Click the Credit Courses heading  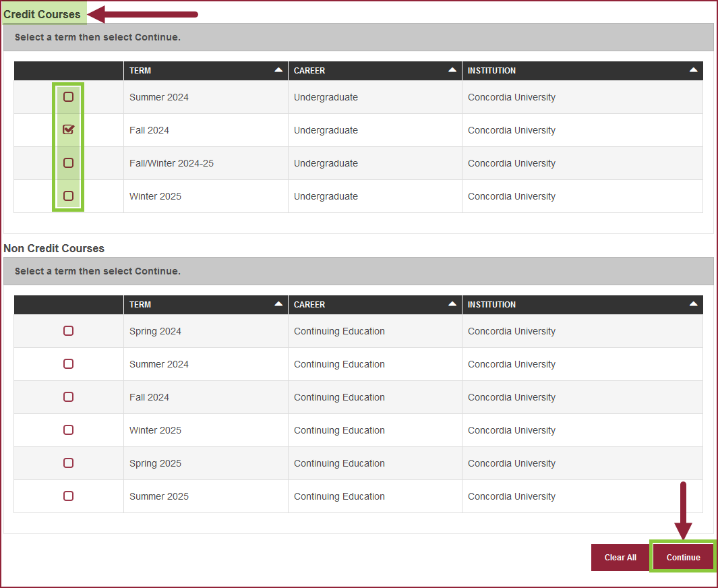coord(42,14)
